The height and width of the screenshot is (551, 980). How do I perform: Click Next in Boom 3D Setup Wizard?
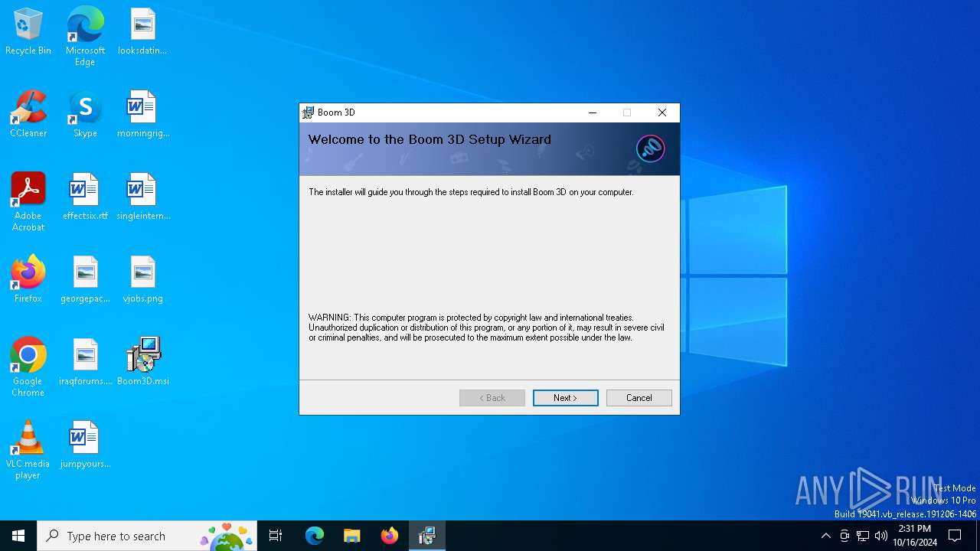(566, 398)
